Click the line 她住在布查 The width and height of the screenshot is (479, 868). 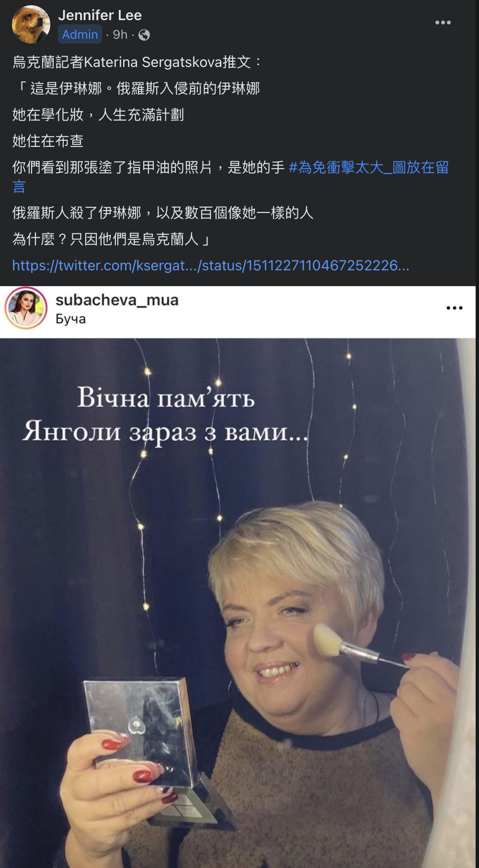tap(48, 141)
